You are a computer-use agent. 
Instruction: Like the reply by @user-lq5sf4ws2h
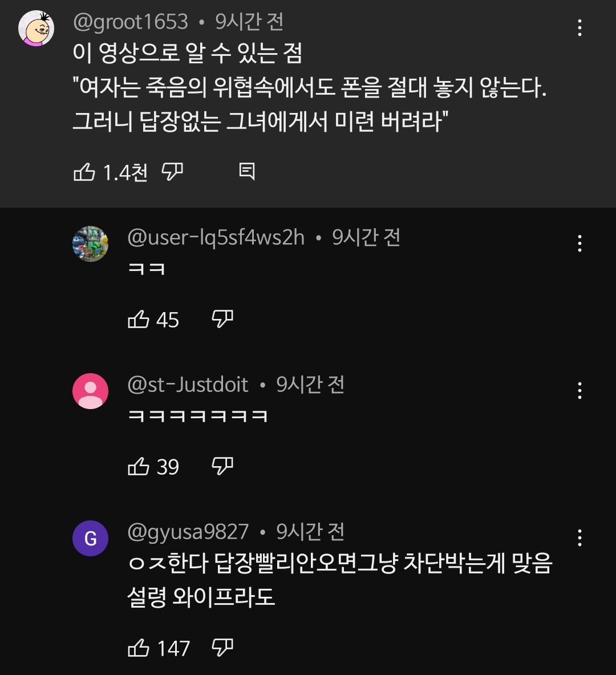click(x=139, y=320)
